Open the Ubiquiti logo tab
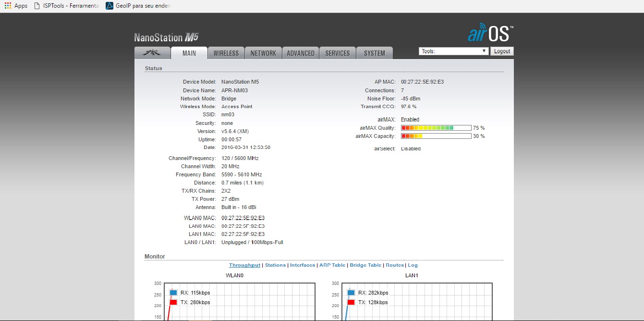 tap(152, 53)
